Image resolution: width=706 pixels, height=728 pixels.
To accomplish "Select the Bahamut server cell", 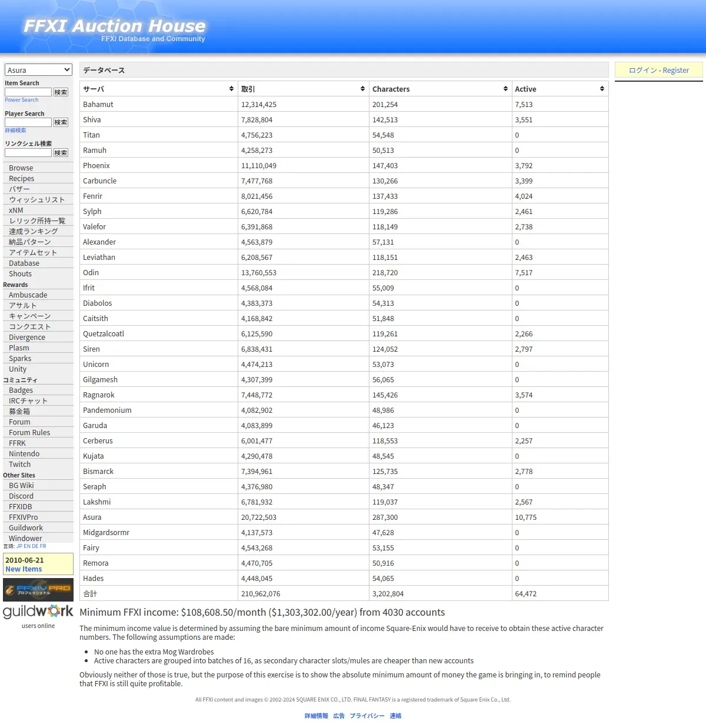I will tap(159, 104).
